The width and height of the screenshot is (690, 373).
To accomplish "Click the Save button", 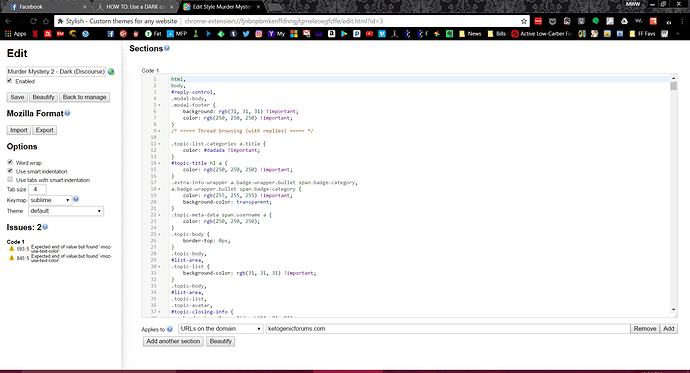I will (17, 97).
